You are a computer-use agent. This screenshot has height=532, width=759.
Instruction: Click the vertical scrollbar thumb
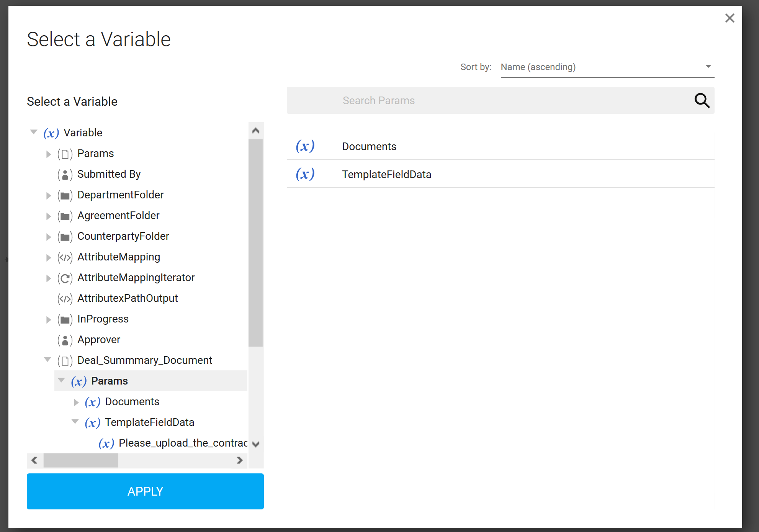tap(256, 243)
